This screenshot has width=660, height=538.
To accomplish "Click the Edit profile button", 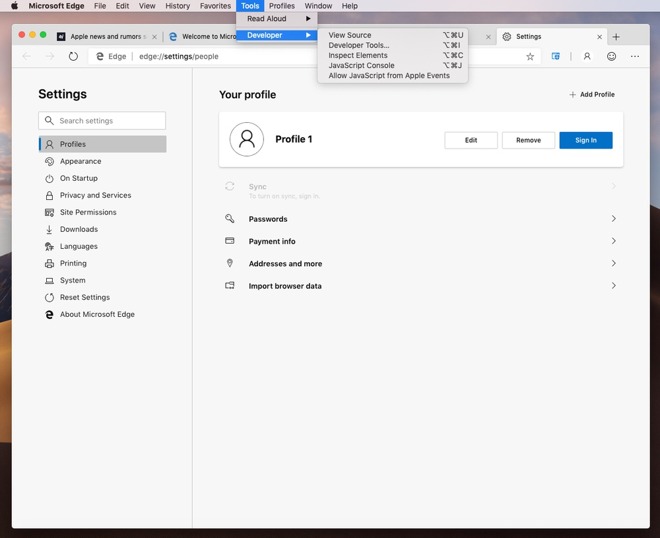I will coord(471,140).
